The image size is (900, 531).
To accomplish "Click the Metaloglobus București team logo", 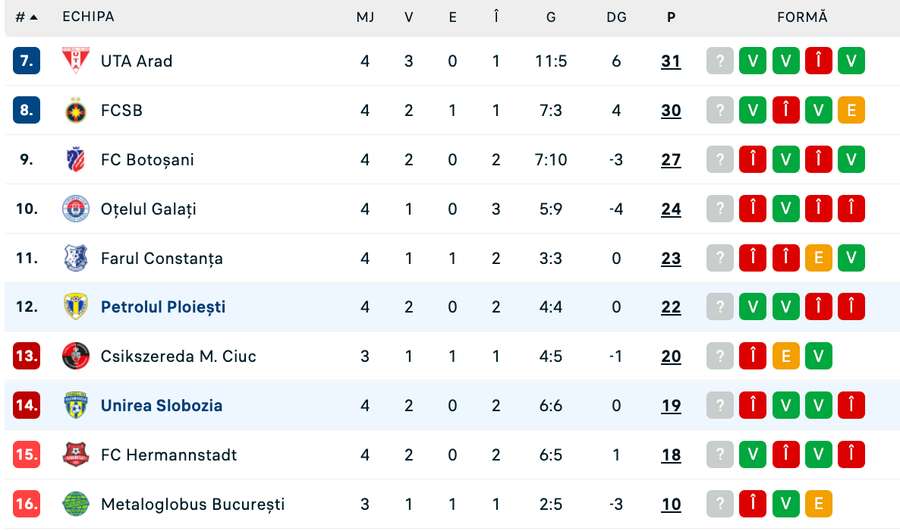I will point(75,504).
